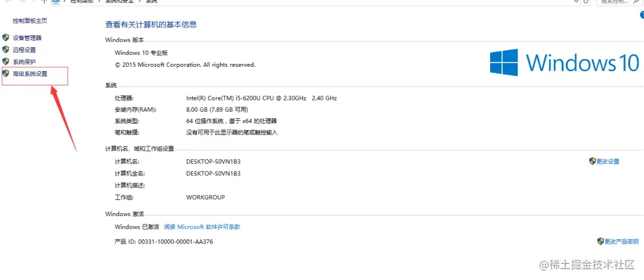Click the 计算机名、域和工作组设置 section heading
The width and height of the screenshot is (644, 280).
tap(140, 149)
